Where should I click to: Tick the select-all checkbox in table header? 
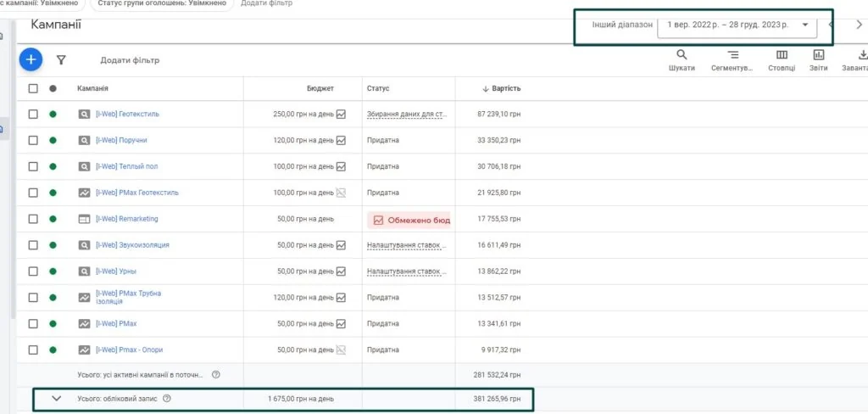(x=33, y=88)
